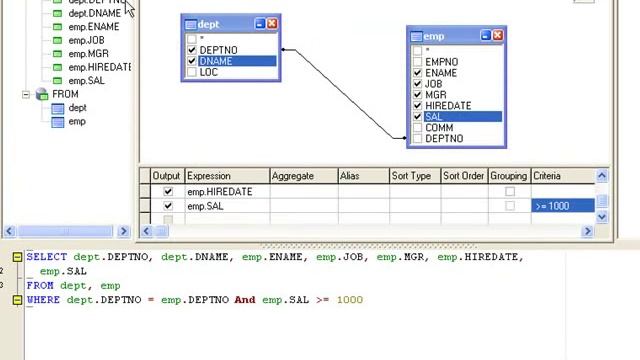Click the Expression column header
Screen dimensions: 640x360
point(227,176)
